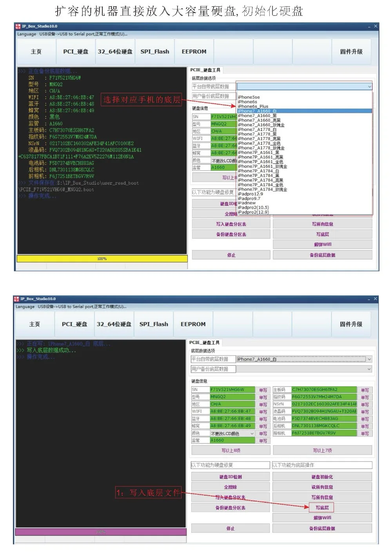Click 全擦除 button in lower window
Image resolution: width=392 pixels, height=554 pixels.
(x=230, y=487)
